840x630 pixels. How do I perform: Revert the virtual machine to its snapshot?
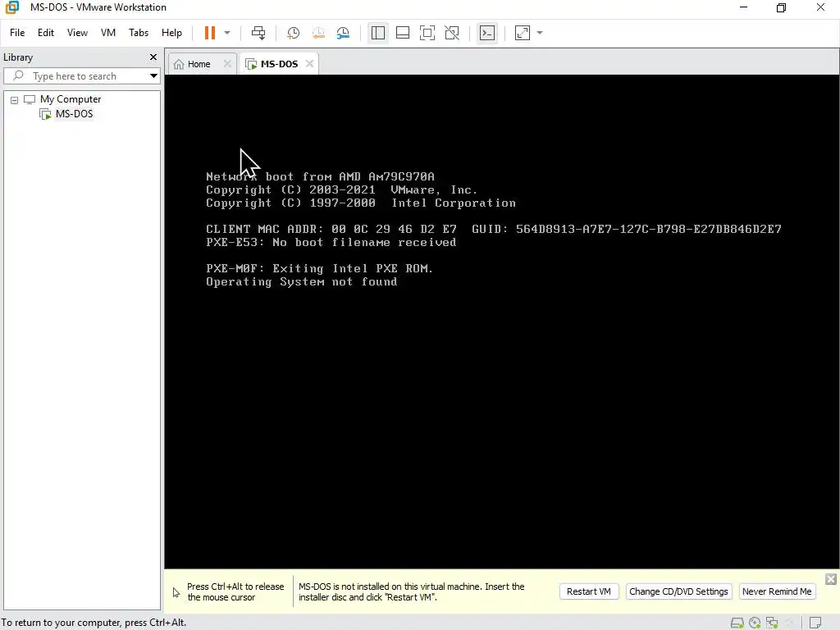[x=318, y=33]
